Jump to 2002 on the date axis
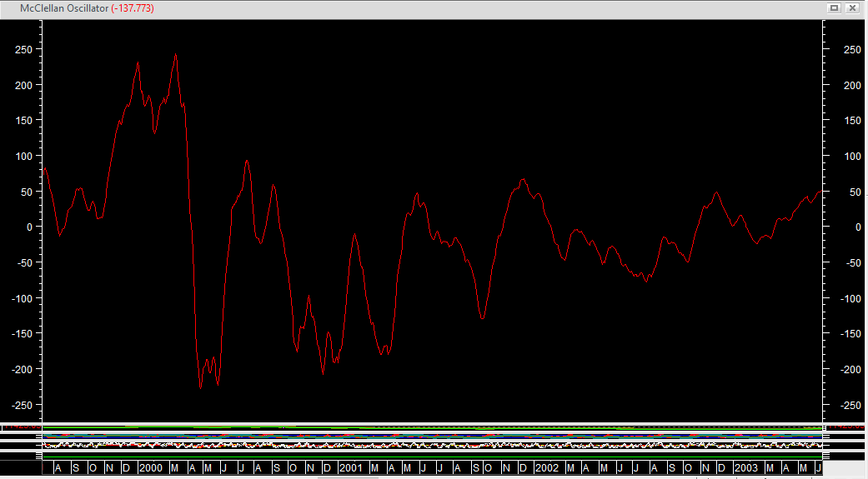This screenshot has width=868, height=479. [x=547, y=468]
